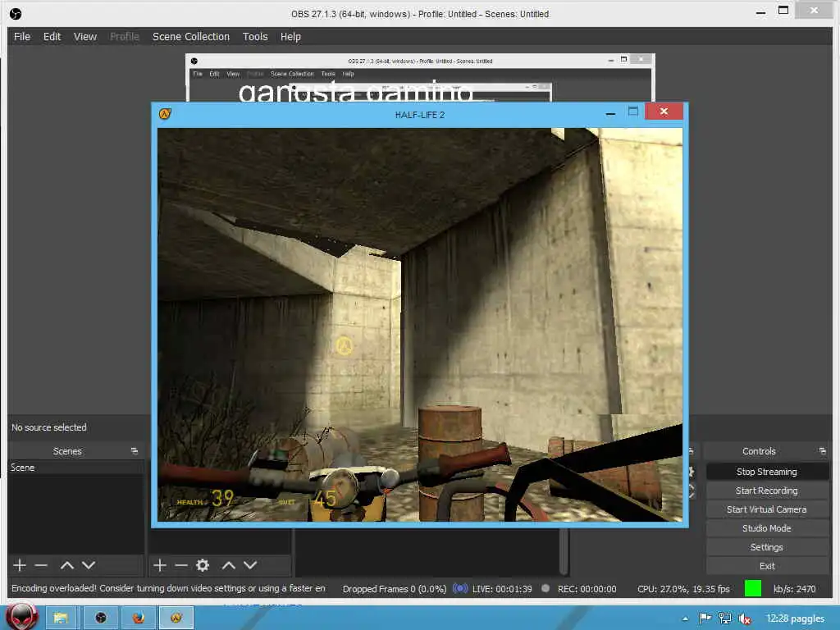Click the muted volume tray icon

pyautogui.click(x=745, y=619)
